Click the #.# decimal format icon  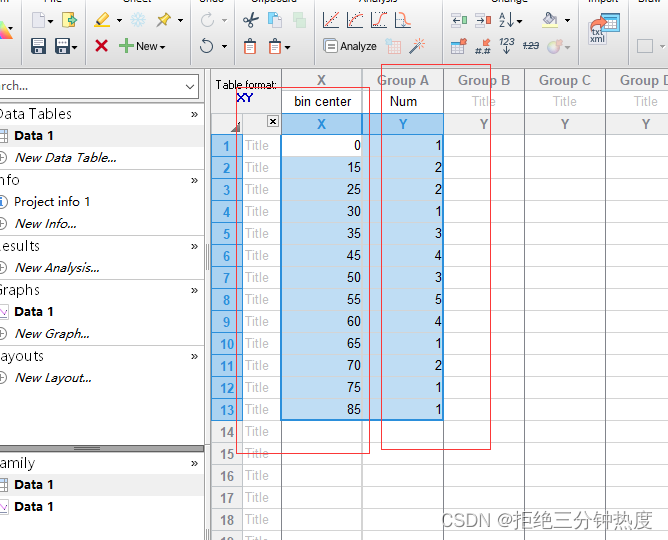click(483, 46)
